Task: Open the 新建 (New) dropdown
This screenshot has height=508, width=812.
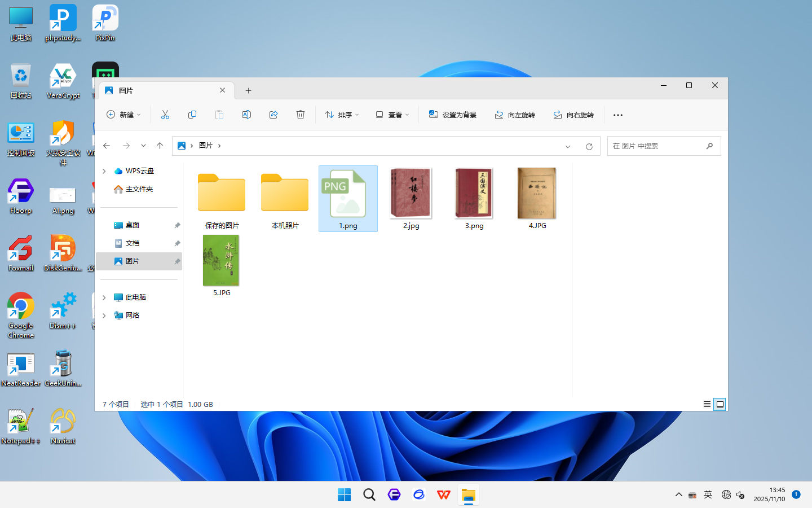Action: coord(123,115)
